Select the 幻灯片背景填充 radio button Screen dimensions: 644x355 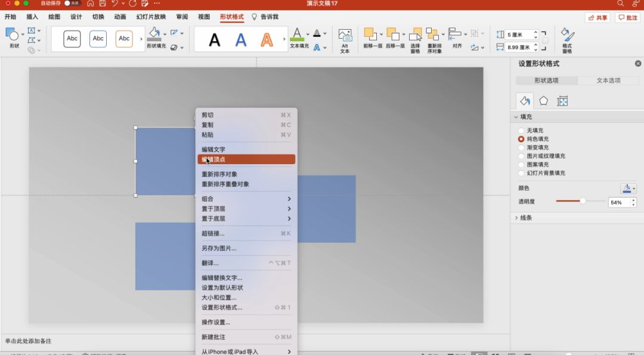[521, 174]
